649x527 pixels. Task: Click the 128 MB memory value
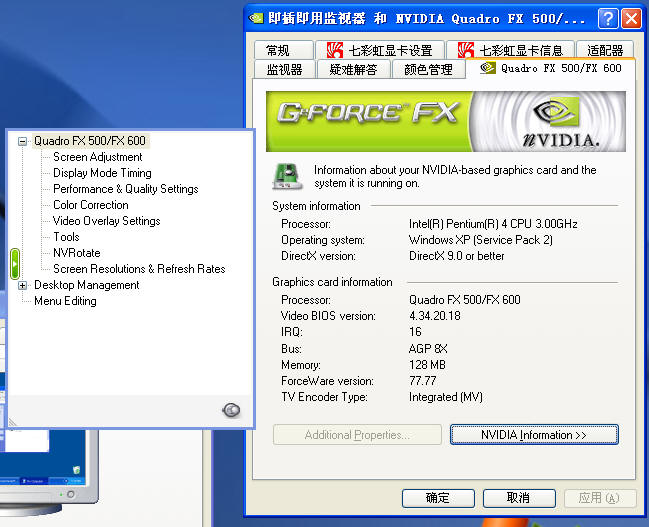427,365
